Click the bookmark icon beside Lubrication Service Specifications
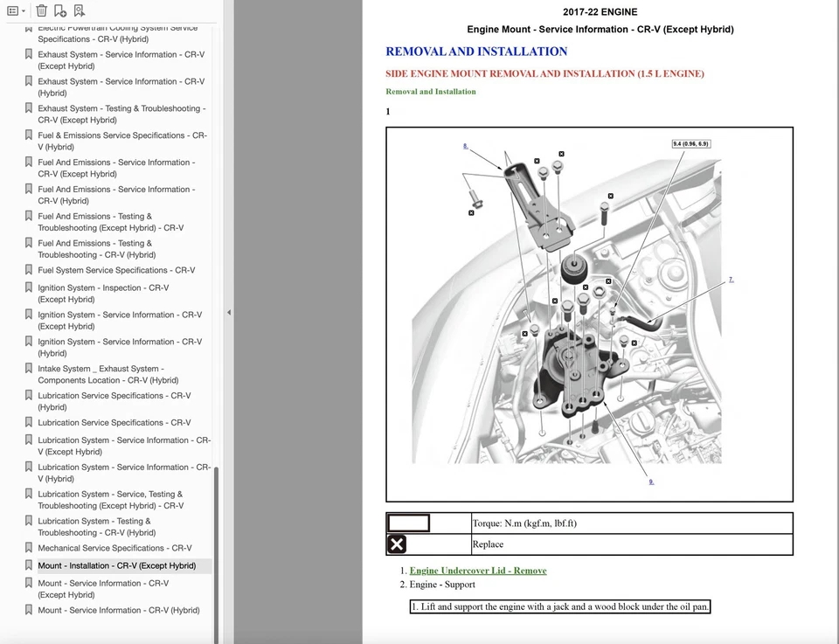The height and width of the screenshot is (644, 839). [x=29, y=422]
